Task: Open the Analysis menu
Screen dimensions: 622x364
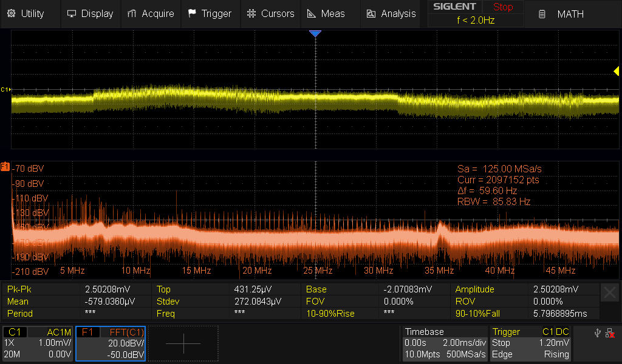Action: click(x=392, y=13)
